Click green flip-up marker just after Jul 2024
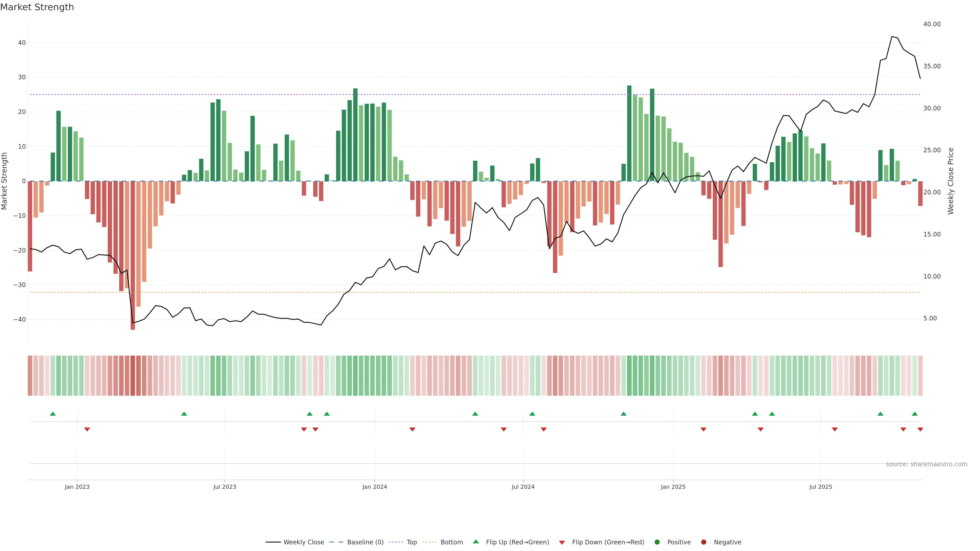This screenshot has height=551, width=980. tap(532, 414)
